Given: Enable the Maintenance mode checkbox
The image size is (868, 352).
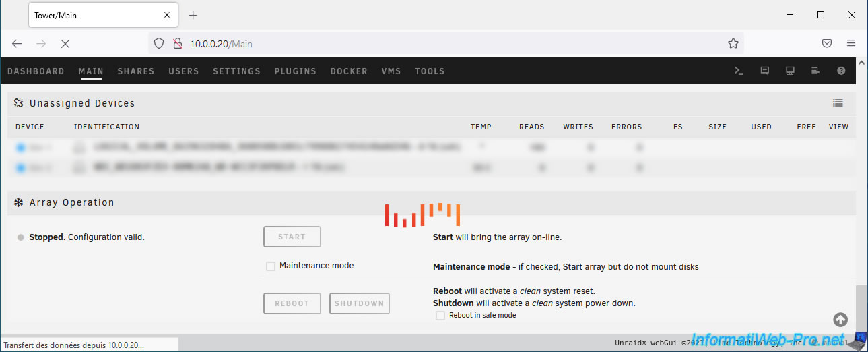Looking at the screenshot, I should tap(271, 266).
